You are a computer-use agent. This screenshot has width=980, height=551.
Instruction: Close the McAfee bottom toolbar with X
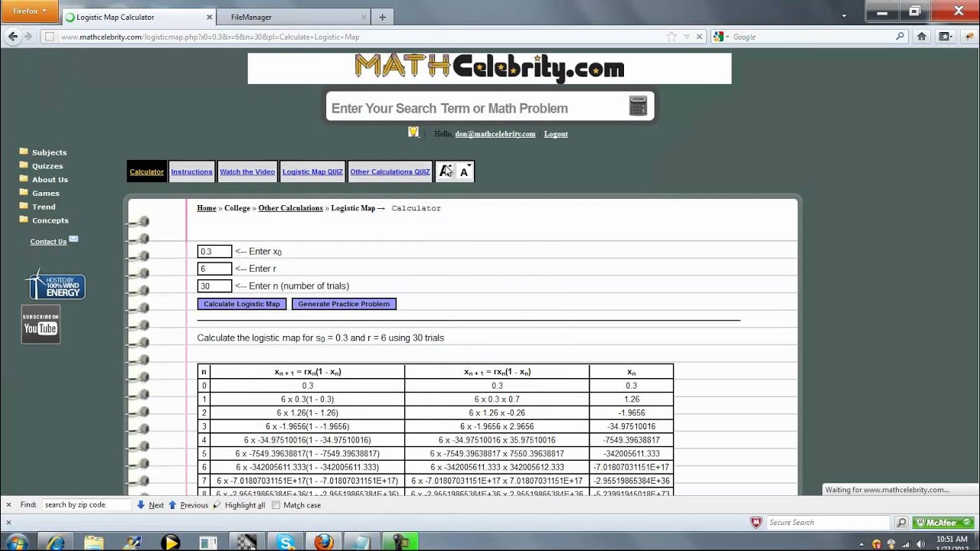pyautogui.click(x=8, y=523)
